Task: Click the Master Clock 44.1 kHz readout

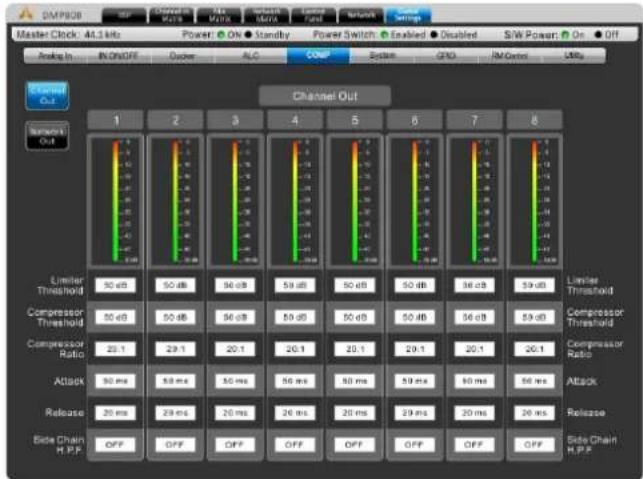Action: 68,35
